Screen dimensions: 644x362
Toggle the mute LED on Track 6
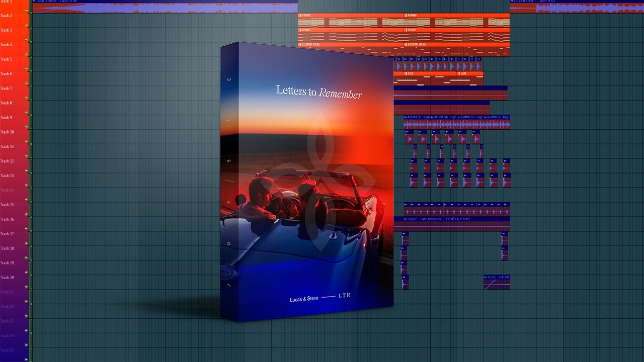coord(26,83)
